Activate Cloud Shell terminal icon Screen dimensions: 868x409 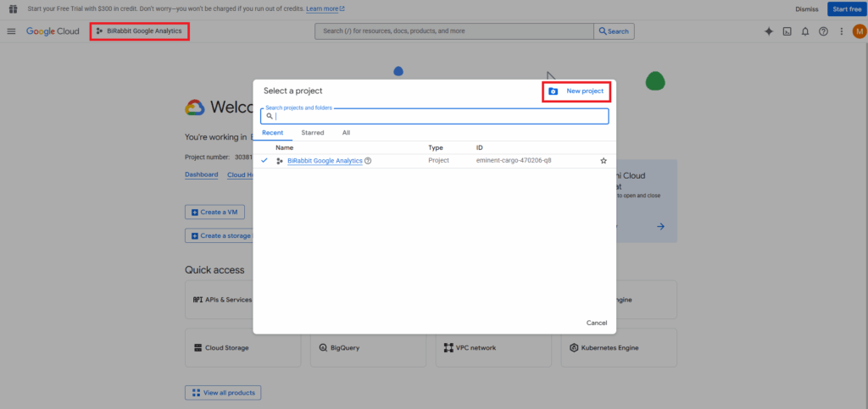point(787,31)
